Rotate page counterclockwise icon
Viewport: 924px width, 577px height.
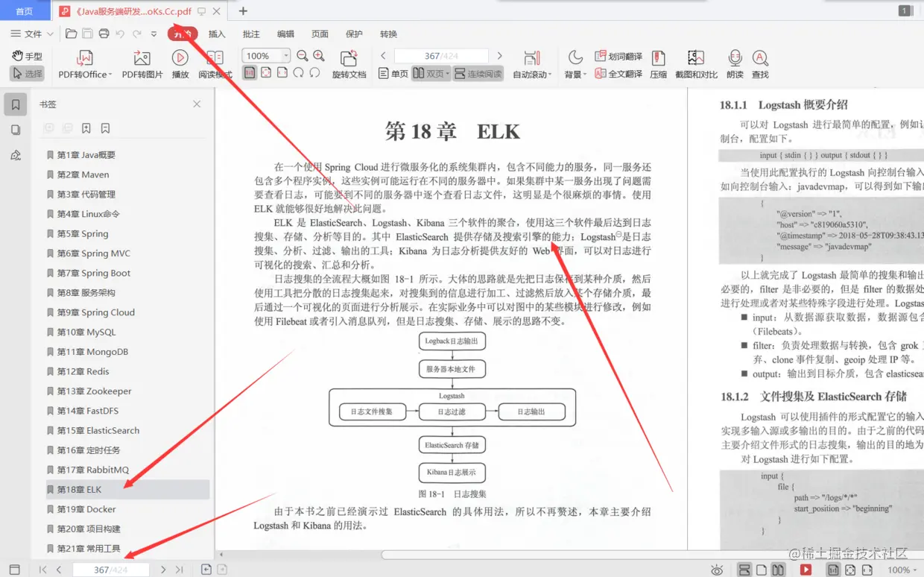[314, 73]
